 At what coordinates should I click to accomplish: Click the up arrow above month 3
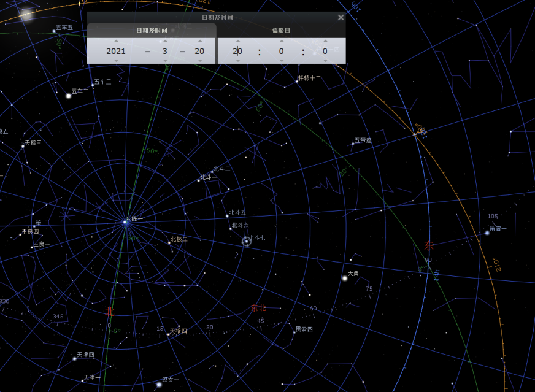(x=164, y=41)
